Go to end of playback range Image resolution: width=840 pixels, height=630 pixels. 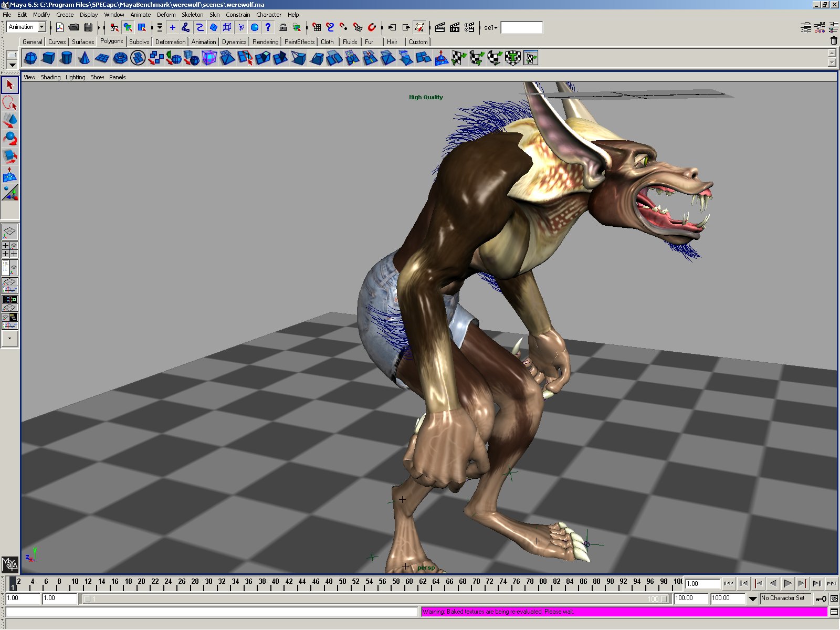click(x=832, y=583)
